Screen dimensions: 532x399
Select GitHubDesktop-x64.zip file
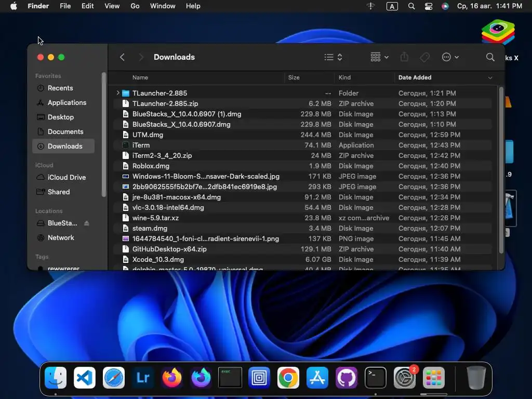(x=303, y=249)
